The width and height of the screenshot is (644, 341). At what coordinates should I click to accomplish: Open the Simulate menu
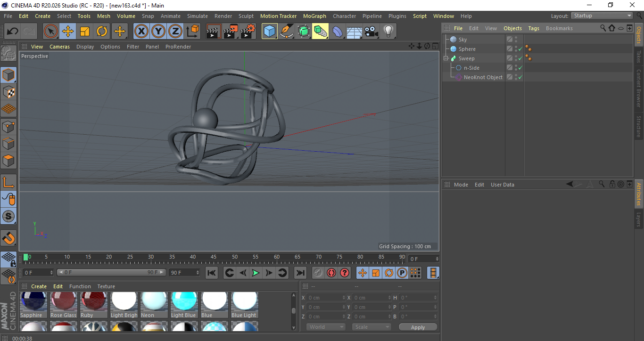pos(197,16)
